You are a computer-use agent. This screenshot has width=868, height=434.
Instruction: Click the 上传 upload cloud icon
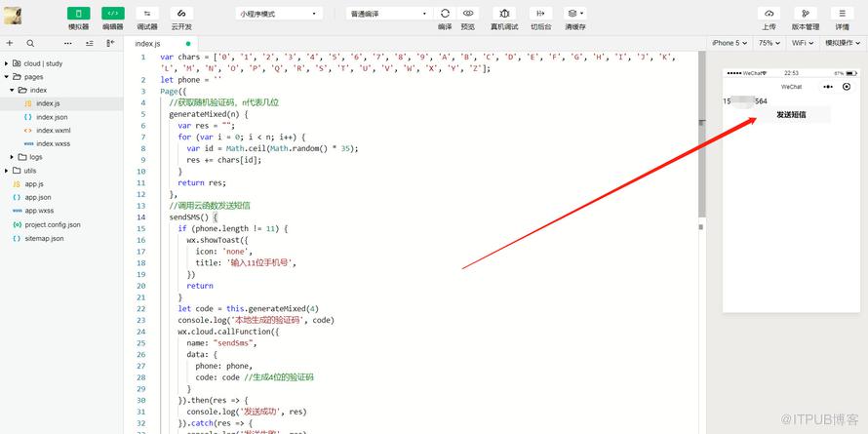coord(769,14)
